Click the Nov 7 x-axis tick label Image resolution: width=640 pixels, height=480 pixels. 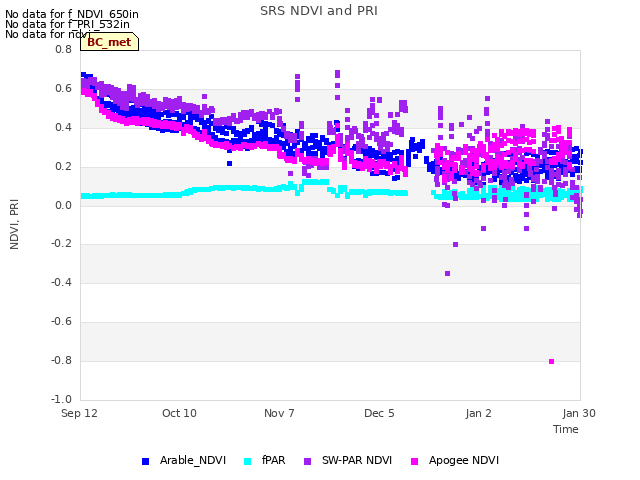coord(279,413)
